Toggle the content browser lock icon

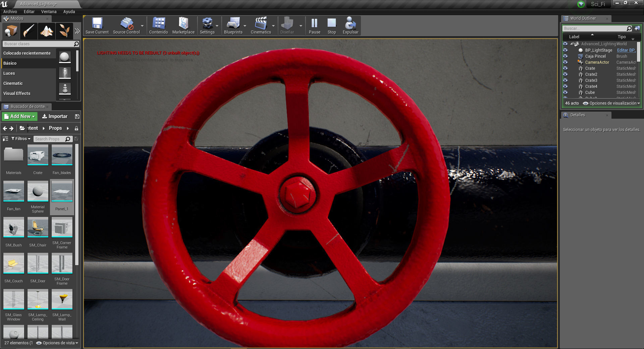pos(76,128)
